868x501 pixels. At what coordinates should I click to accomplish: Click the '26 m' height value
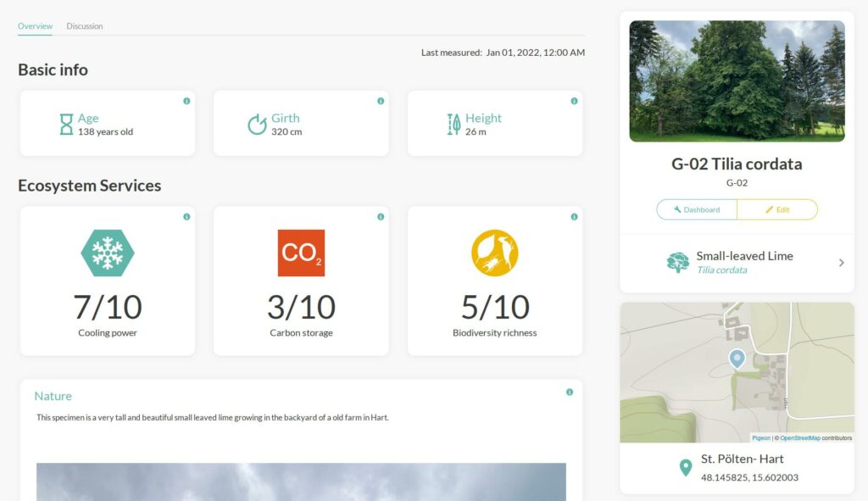[x=476, y=131]
